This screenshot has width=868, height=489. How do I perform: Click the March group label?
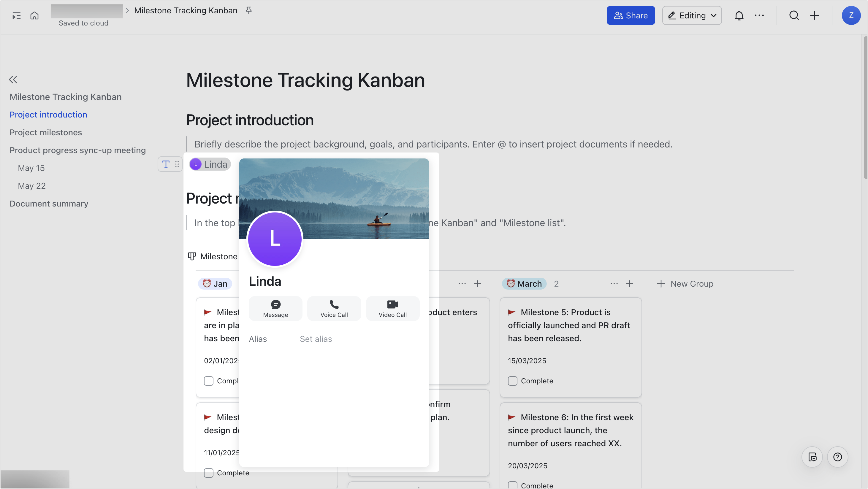point(524,284)
